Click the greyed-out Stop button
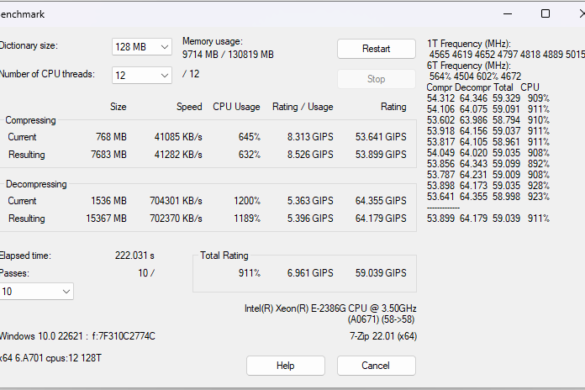585x390 pixels. point(376,79)
